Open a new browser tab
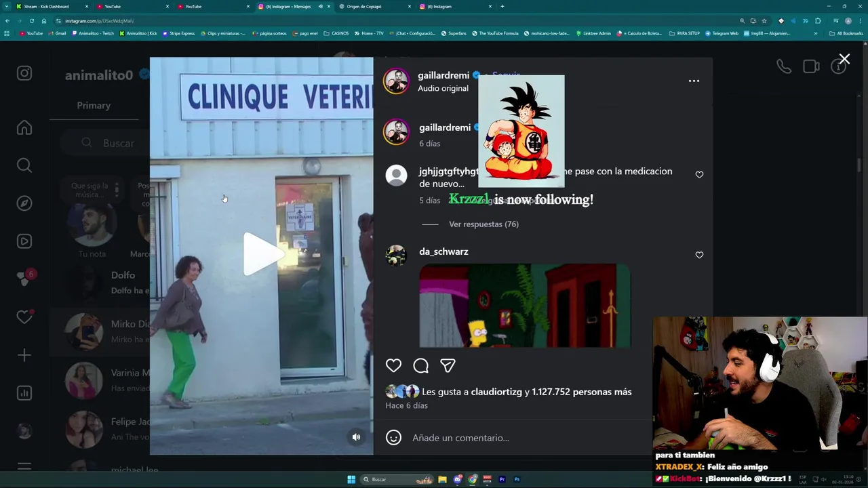 click(502, 6)
